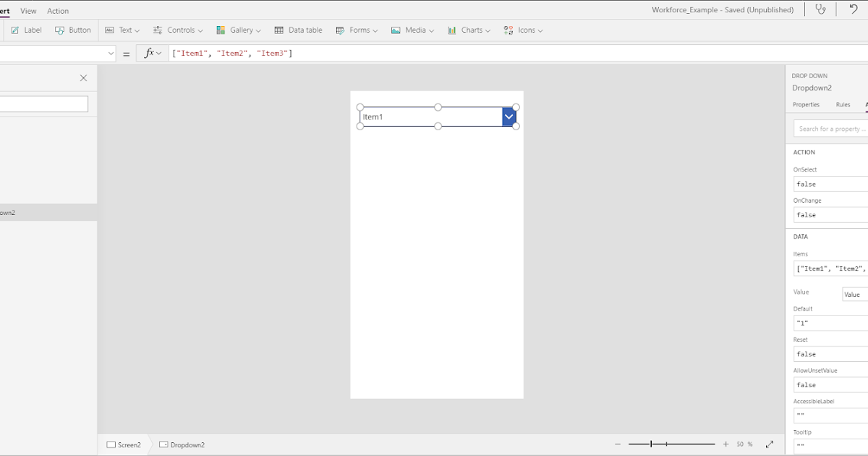Insert a Label control from the toolbar
This screenshot has height=456, width=868.
(x=25, y=30)
